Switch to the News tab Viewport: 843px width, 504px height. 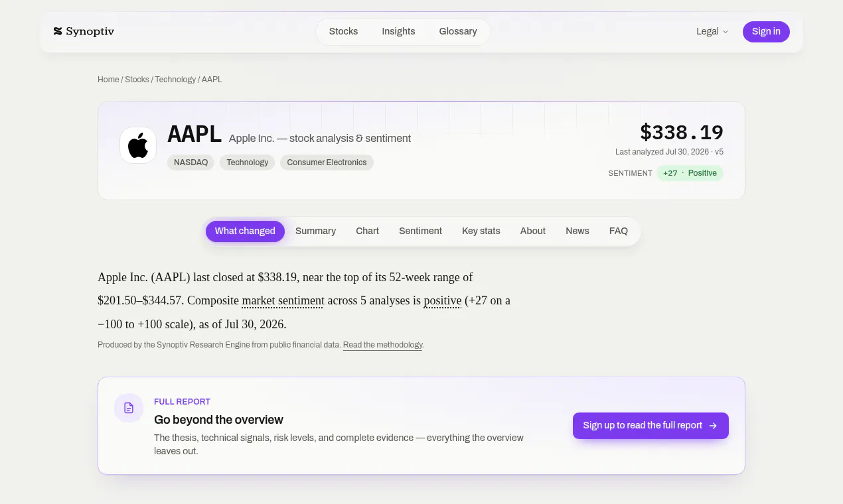(577, 231)
